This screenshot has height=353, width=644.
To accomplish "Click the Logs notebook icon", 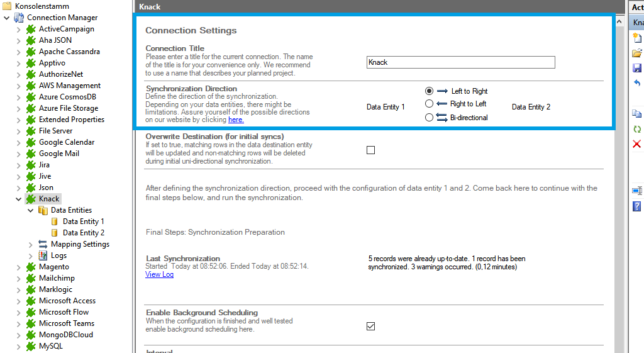I will point(43,255).
